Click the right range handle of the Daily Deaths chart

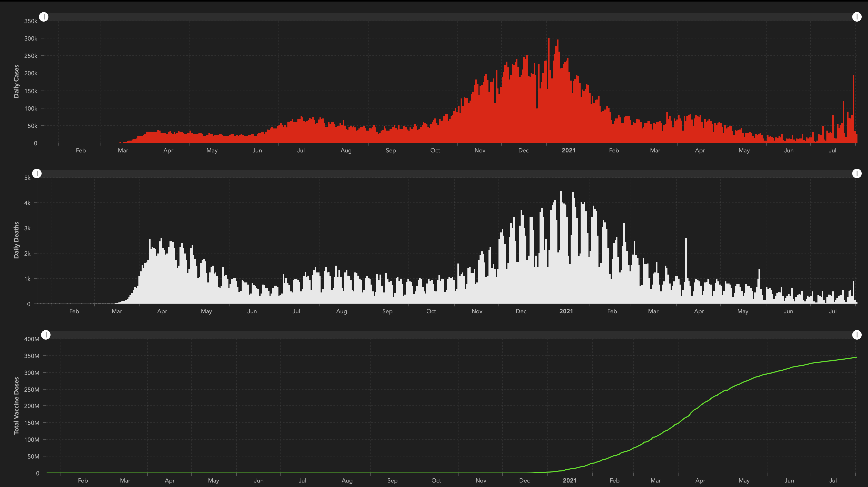click(x=856, y=173)
